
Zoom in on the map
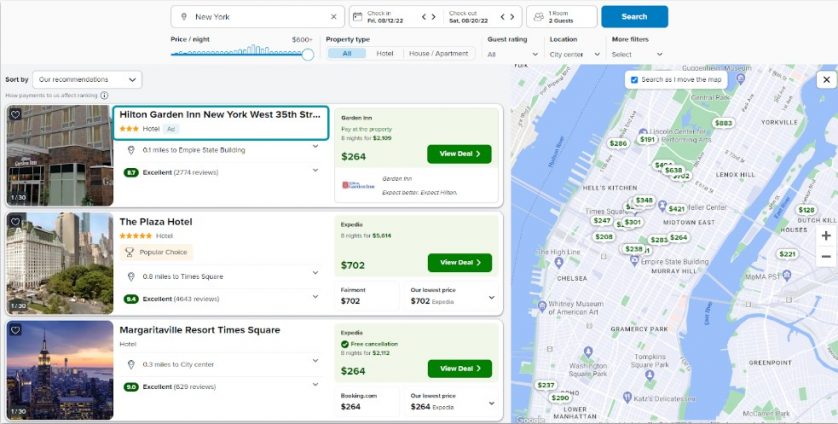point(826,236)
